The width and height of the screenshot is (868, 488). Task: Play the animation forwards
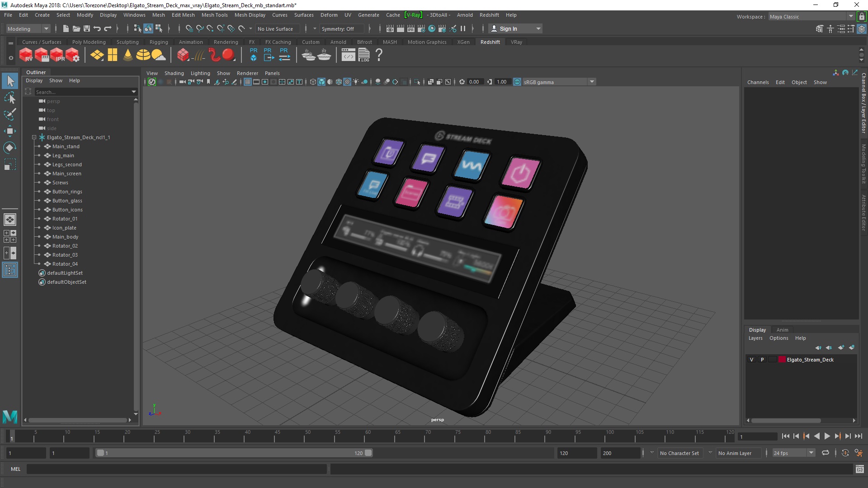point(827,436)
